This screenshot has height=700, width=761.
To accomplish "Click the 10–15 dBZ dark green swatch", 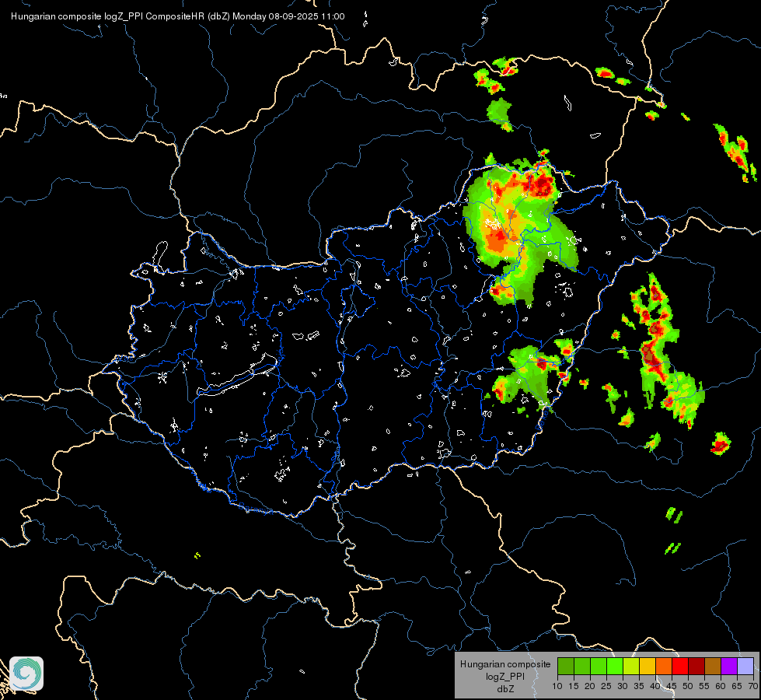I will click(566, 666).
